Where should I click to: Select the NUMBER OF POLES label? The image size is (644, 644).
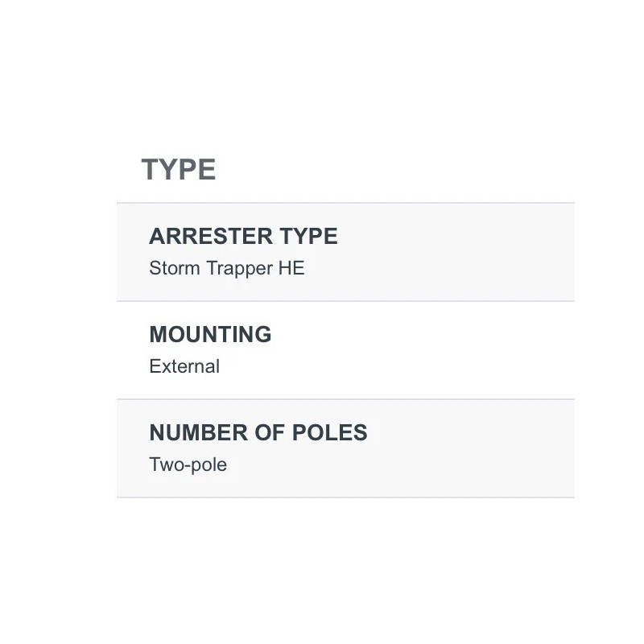[x=258, y=433]
